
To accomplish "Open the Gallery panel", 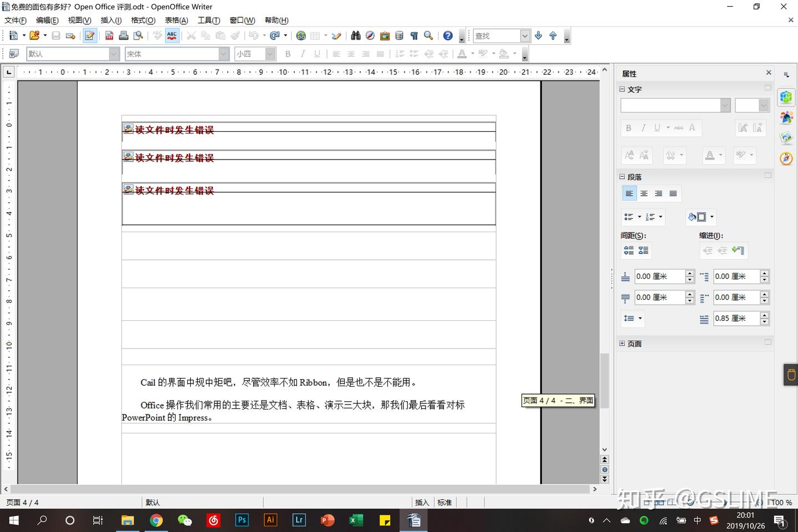I will [385, 35].
